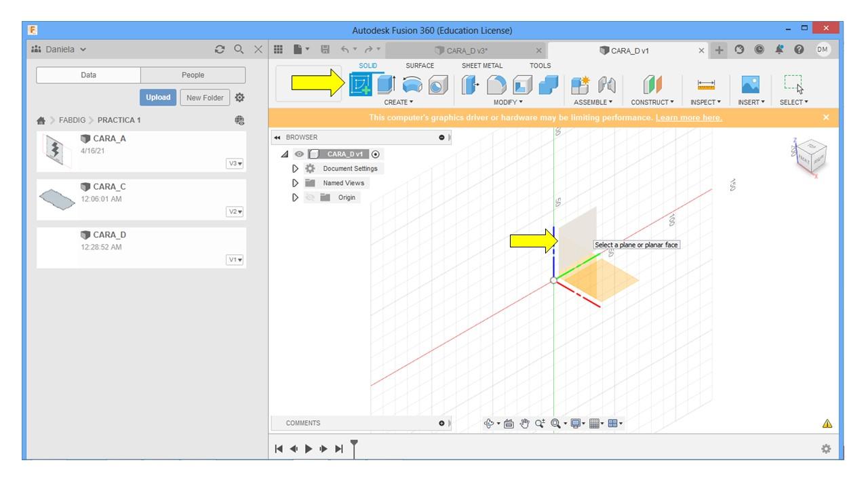
Task: Select the Revolve tool
Action: click(412, 85)
